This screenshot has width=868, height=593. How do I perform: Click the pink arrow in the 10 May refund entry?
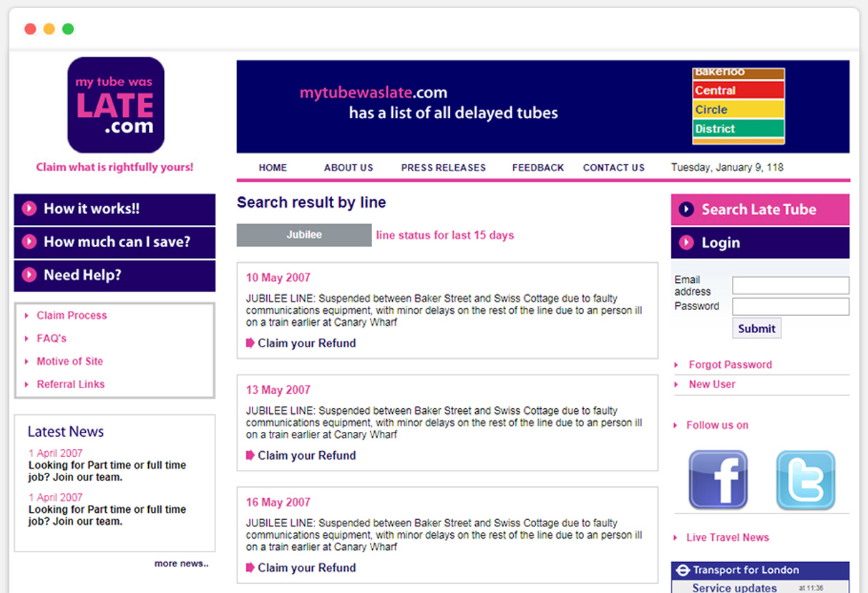click(250, 343)
